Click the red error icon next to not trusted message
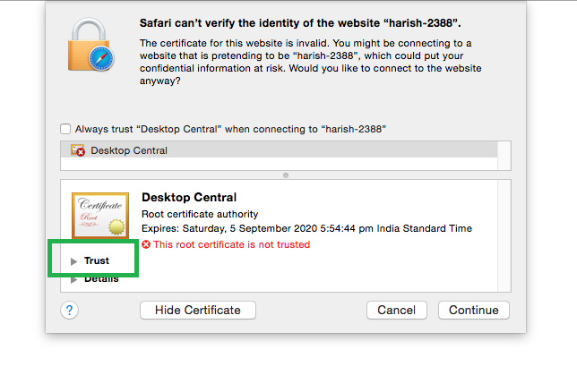 coord(146,244)
